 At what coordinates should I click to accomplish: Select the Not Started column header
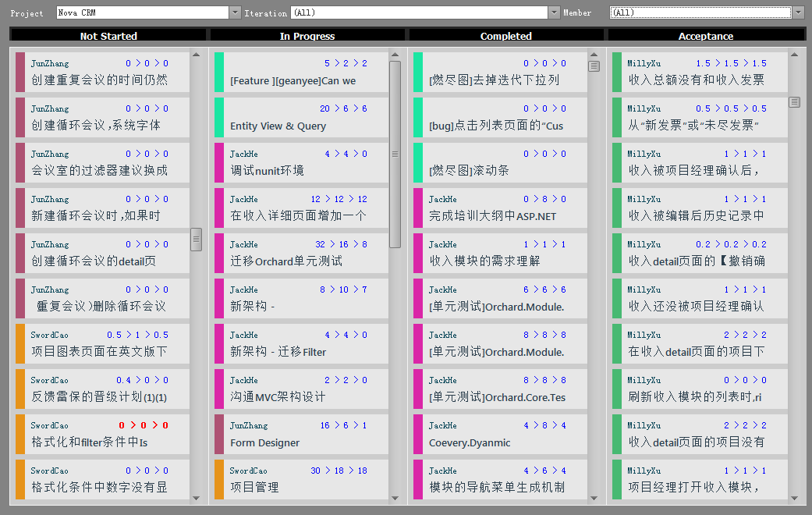point(108,36)
